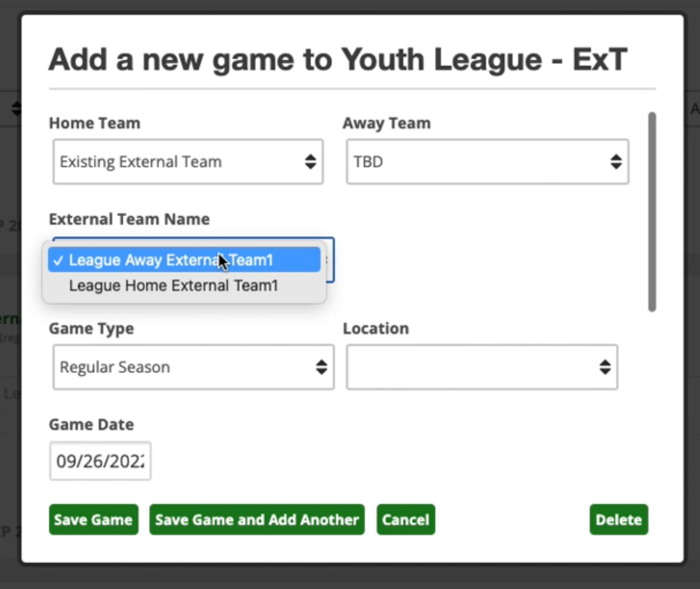
Task: Click the arrows icon on the Game Type dropdown
Action: (322, 367)
